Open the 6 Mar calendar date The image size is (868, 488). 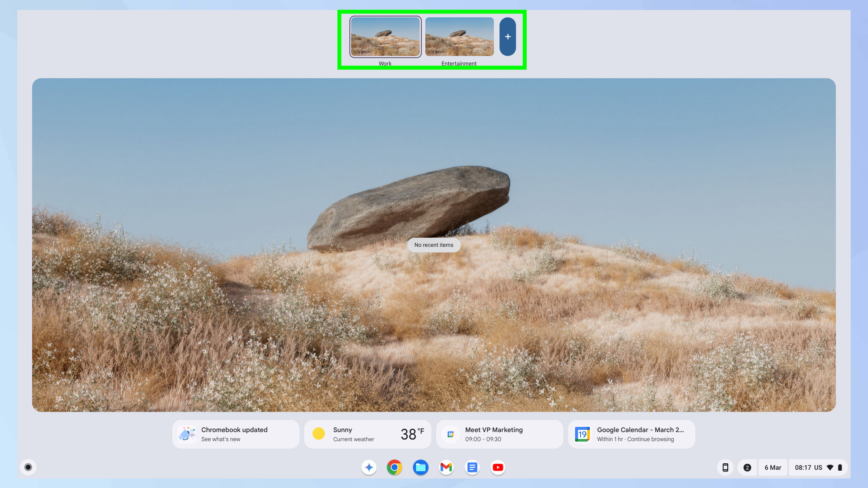tap(773, 467)
